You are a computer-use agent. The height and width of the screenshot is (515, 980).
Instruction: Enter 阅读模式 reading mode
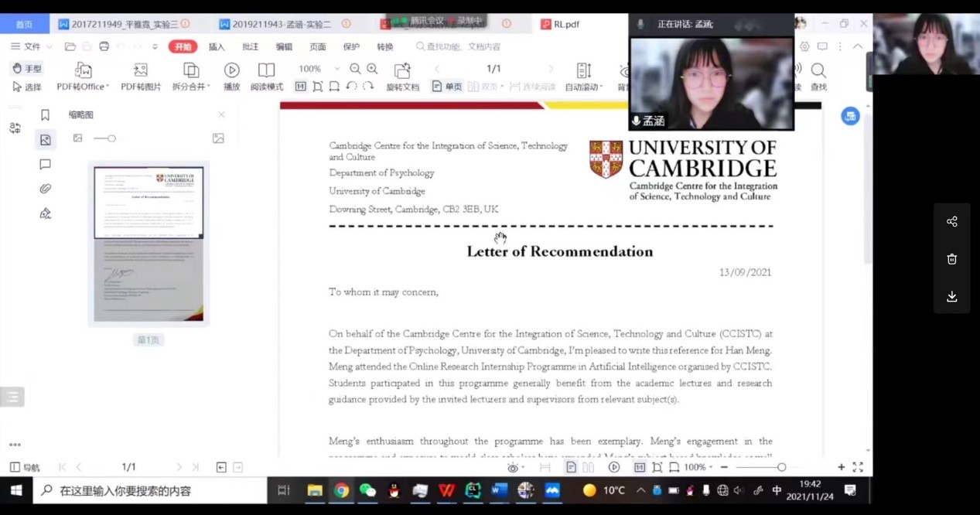[x=267, y=77]
